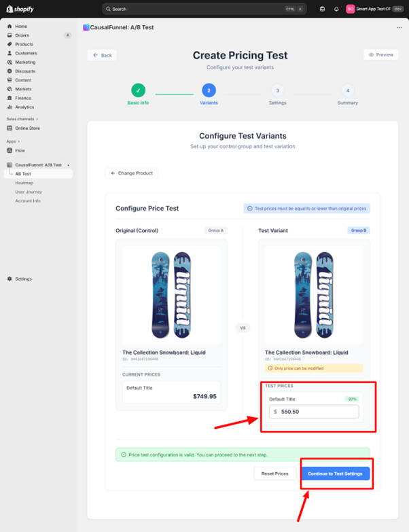
Task: Click the Shopify search bar
Action: tap(204, 9)
